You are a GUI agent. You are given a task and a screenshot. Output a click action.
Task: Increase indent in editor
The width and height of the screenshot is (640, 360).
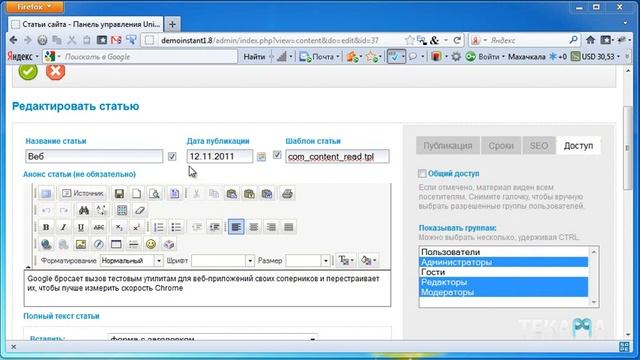coord(214,227)
